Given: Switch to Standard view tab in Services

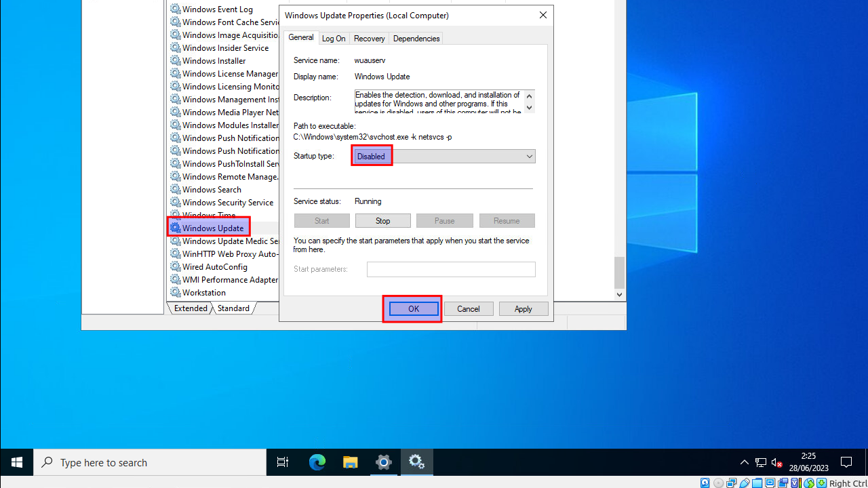Looking at the screenshot, I should tap(234, 308).
